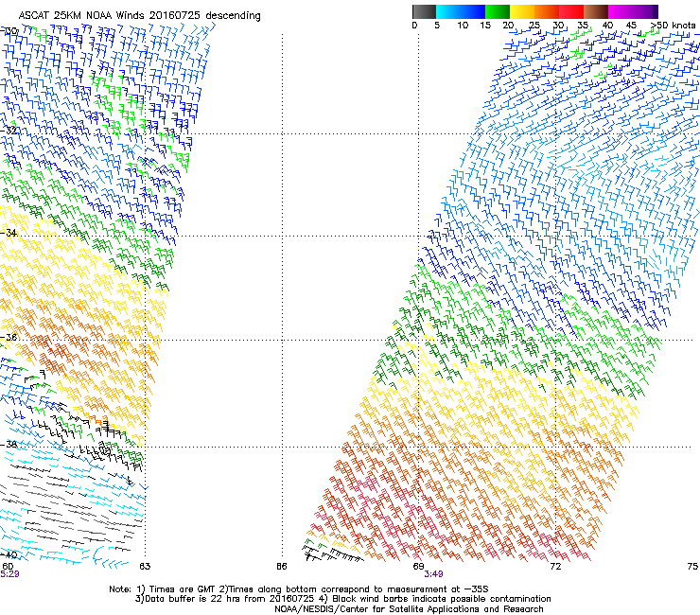The height and width of the screenshot is (615, 700).
Task: Click the '>50 knots' legend label
Action: 673,26
